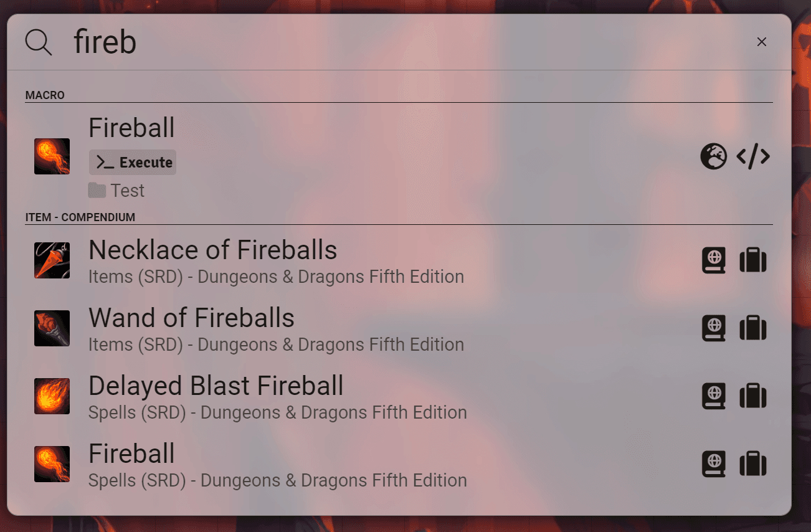The image size is (811, 532).
Task: Click the Fireball spell thumbnail in compendium results
Action: [x=52, y=464]
